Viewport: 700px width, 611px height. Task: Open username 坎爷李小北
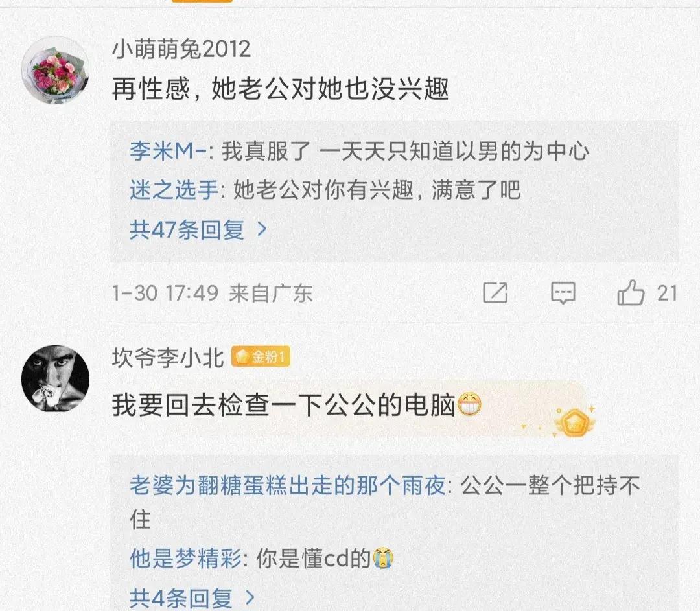(x=168, y=357)
